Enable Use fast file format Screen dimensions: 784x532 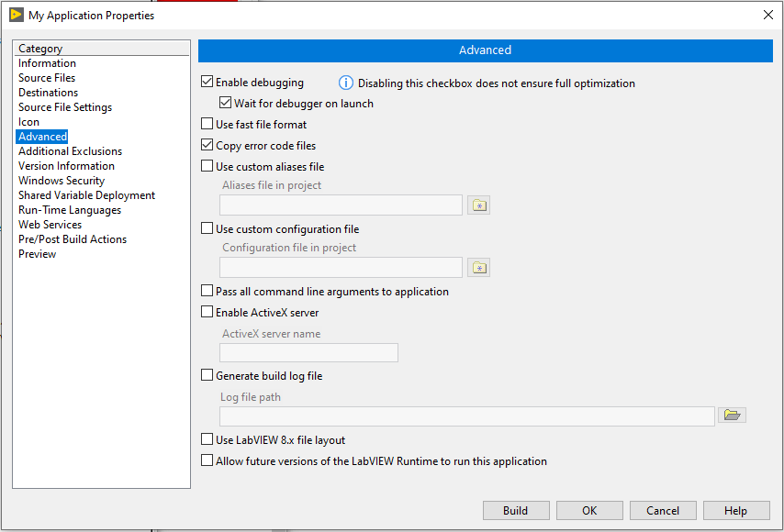[207, 124]
